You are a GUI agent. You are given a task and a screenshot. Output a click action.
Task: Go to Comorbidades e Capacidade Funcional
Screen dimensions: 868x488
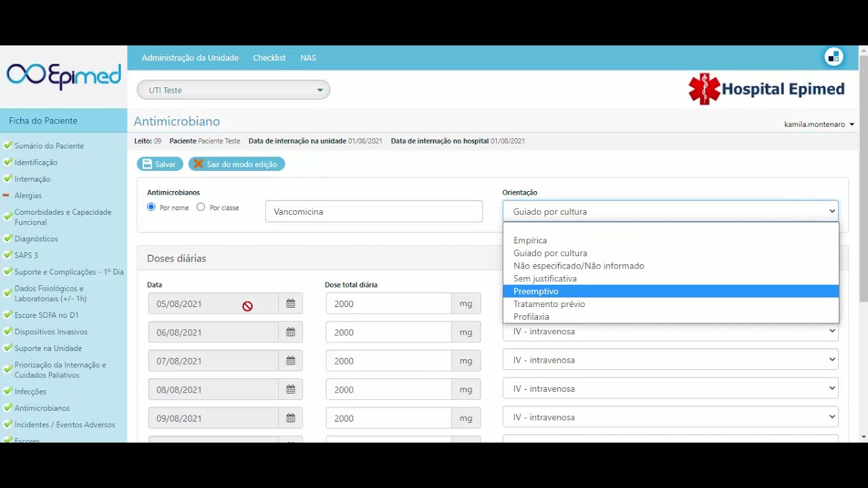(63, 217)
